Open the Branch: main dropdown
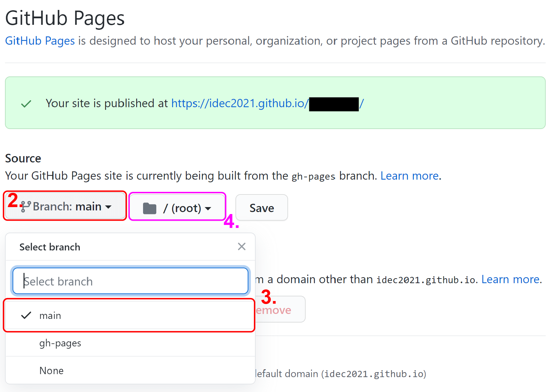 65,206
